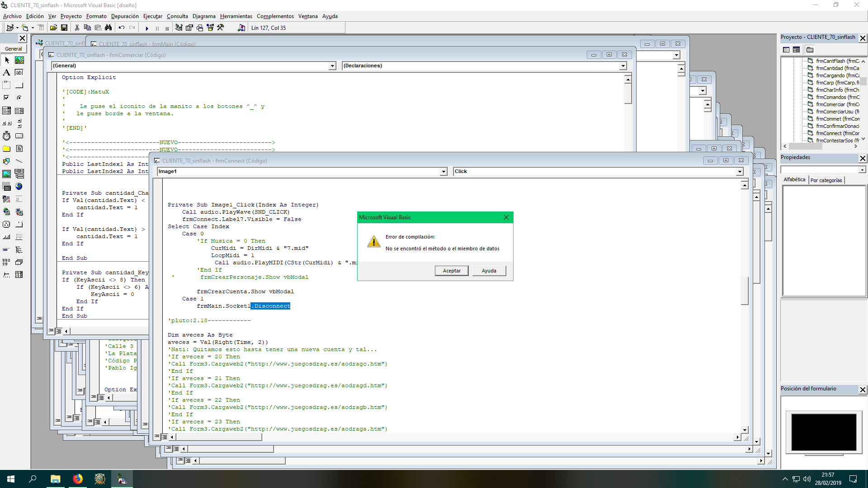Click the Undo toolbar icon
Image resolution: width=868 pixels, height=488 pixels.
pos(121,28)
